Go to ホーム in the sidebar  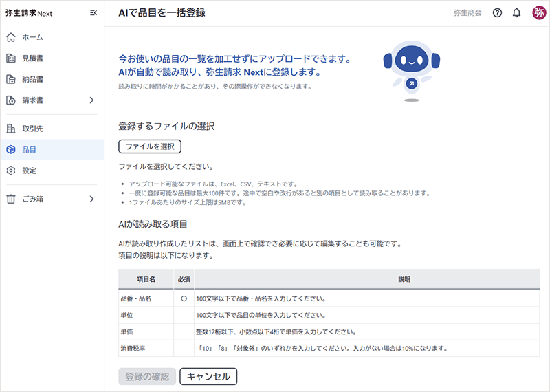click(52, 37)
